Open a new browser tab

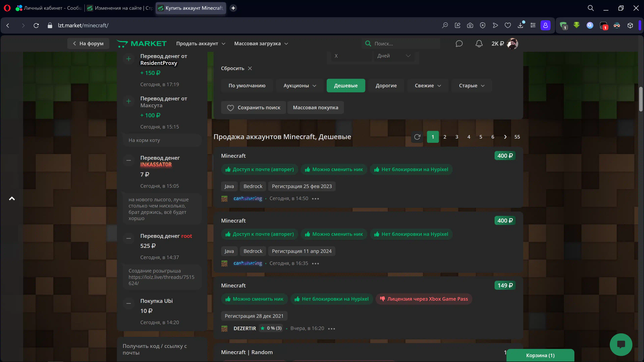[233, 8]
